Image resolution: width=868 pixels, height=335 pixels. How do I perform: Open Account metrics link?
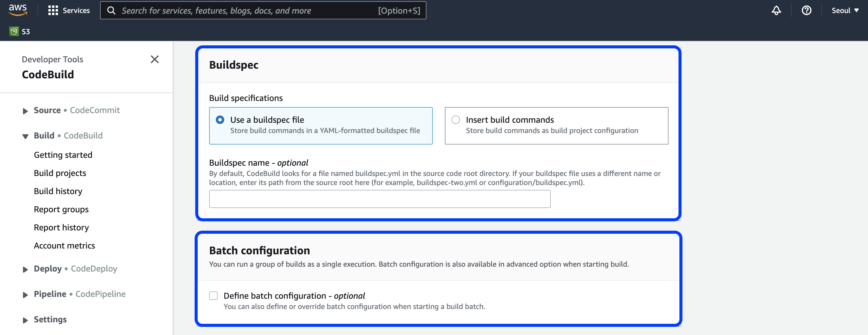point(64,245)
